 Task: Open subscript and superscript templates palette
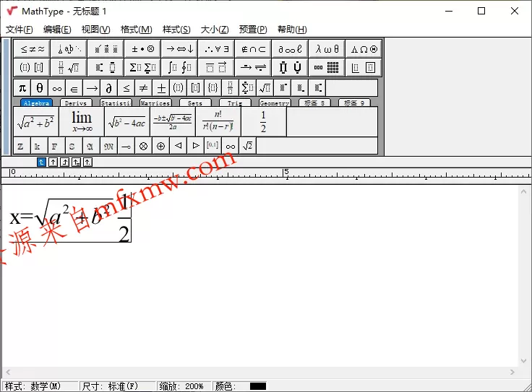coord(106,67)
